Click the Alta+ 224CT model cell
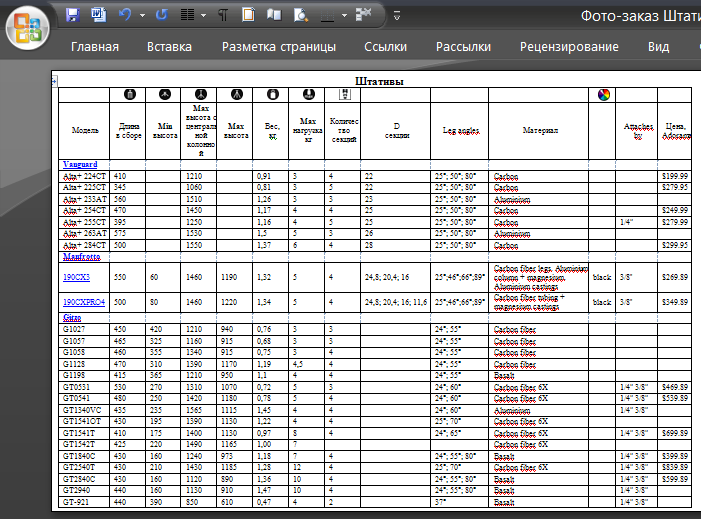This screenshot has width=701, height=519. click(x=84, y=177)
